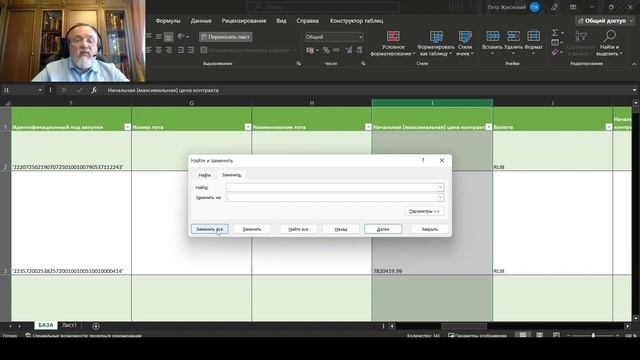Click the insert function fx icon
The width and height of the screenshot is (640, 360).
tap(93, 90)
